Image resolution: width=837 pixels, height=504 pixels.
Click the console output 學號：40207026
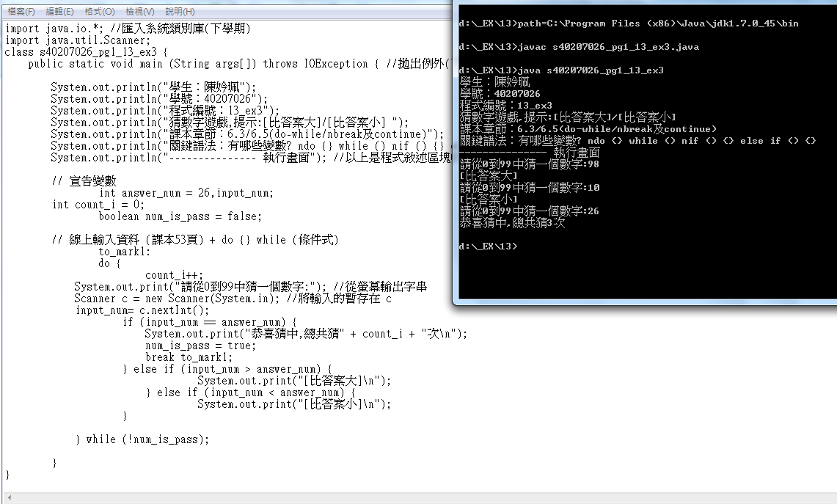[x=500, y=94]
